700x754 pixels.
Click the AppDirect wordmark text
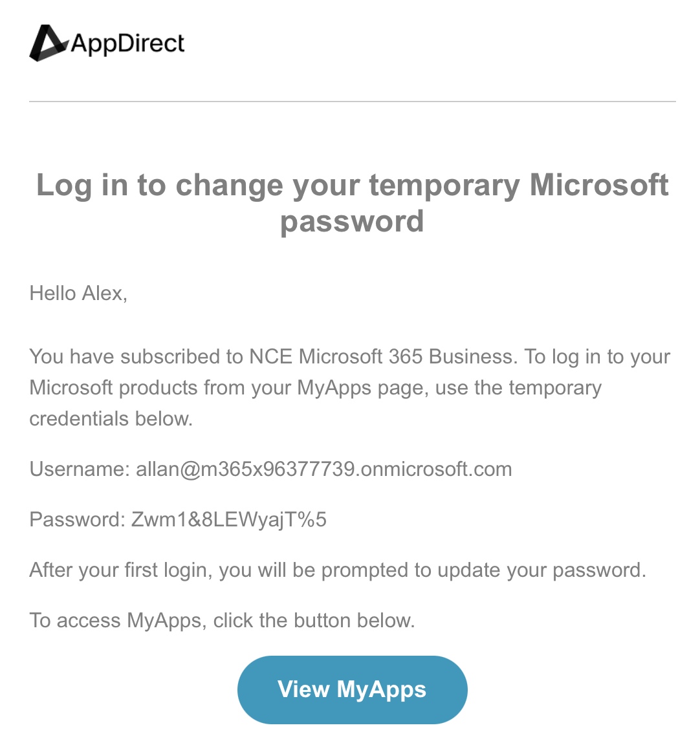click(x=127, y=44)
